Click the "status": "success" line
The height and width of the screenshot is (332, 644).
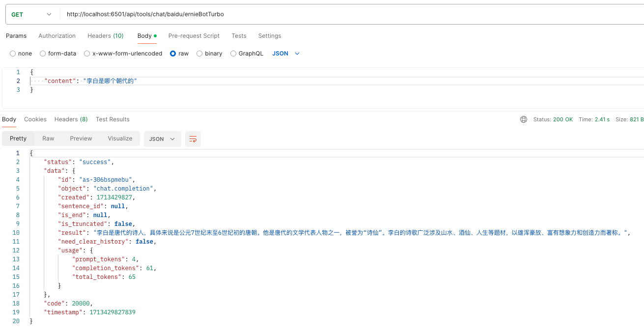coord(79,162)
